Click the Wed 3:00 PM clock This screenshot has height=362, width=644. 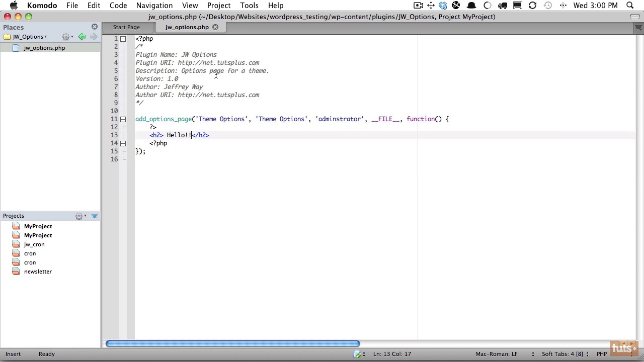pos(596,6)
